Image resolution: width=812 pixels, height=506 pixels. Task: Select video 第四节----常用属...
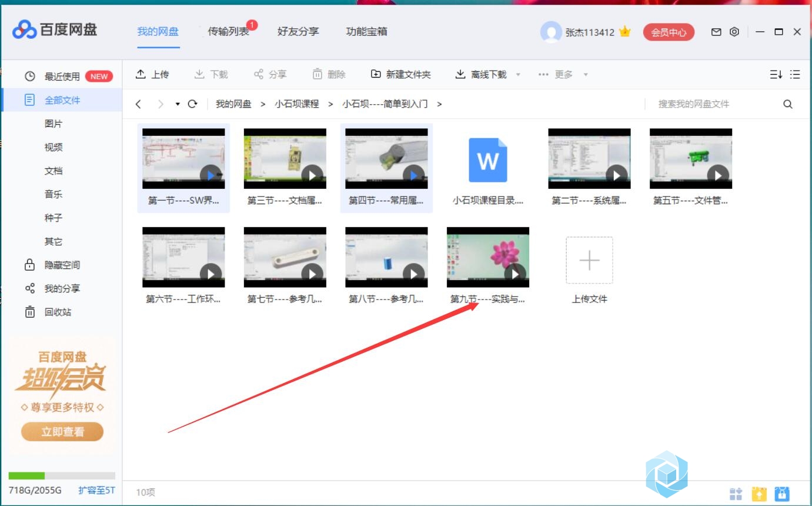click(x=386, y=168)
